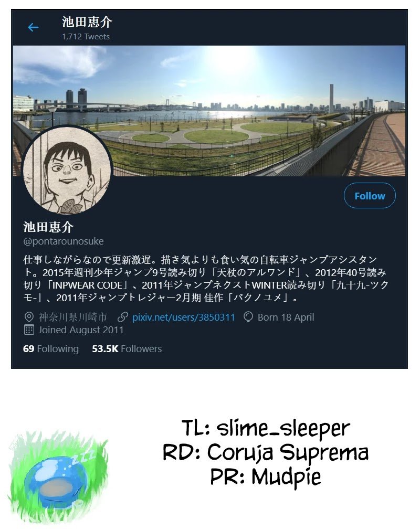The image size is (420, 530).
Task: Follow the 池田恵介 account
Action: [x=370, y=196]
